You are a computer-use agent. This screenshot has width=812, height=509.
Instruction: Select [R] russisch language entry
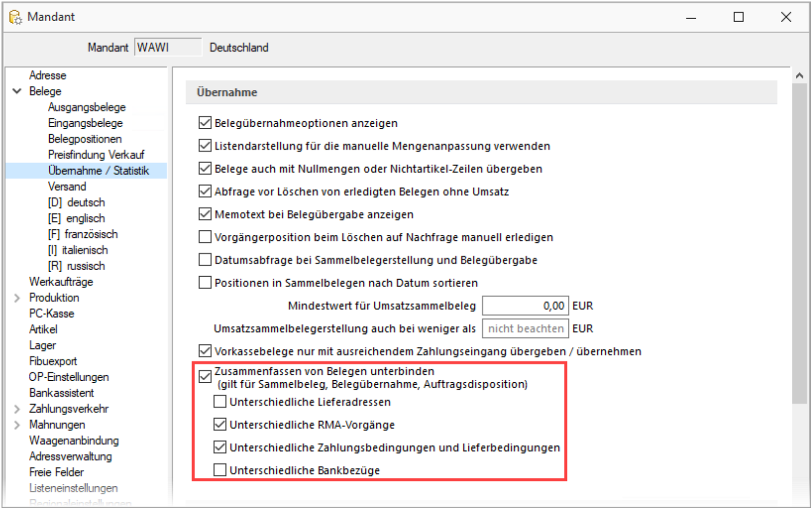click(x=76, y=266)
